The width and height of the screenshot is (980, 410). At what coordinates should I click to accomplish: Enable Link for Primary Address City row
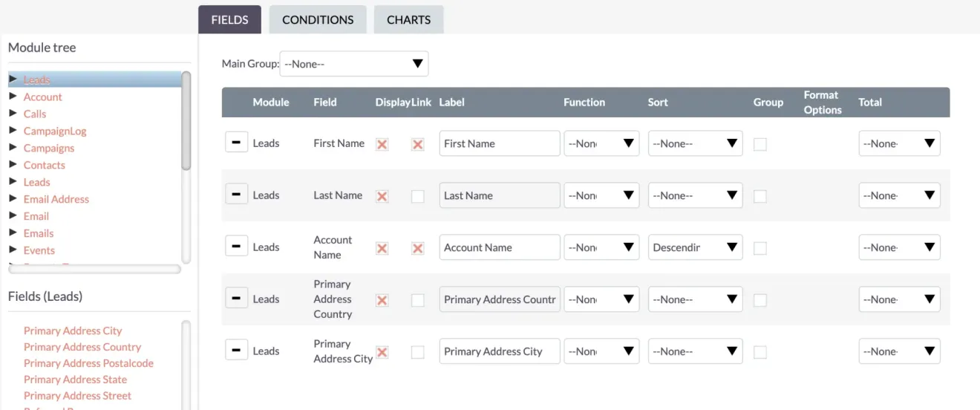pos(418,352)
